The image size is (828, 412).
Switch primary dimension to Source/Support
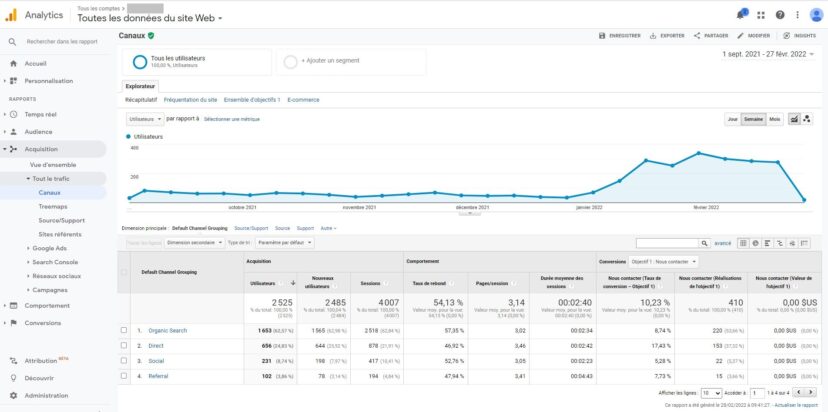tap(251, 229)
